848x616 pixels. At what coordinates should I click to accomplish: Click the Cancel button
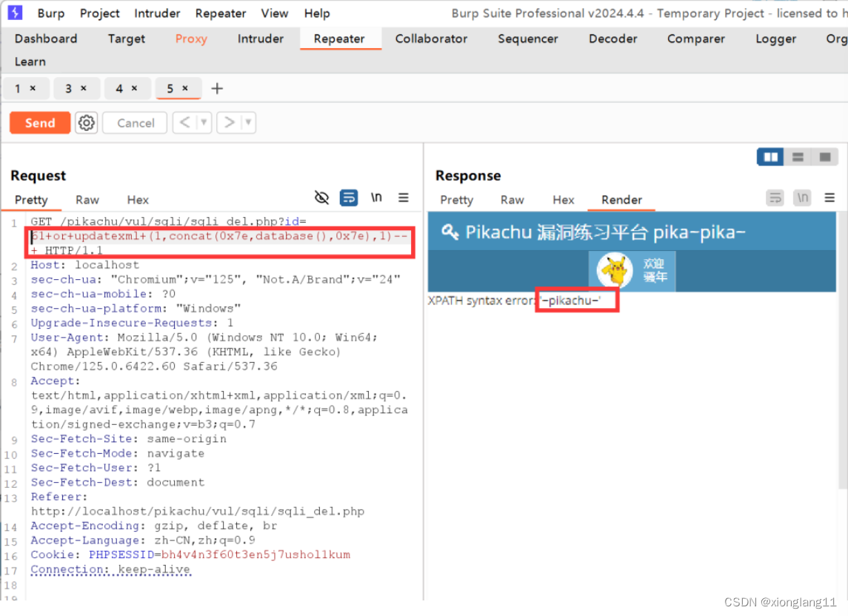[x=136, y=123]
